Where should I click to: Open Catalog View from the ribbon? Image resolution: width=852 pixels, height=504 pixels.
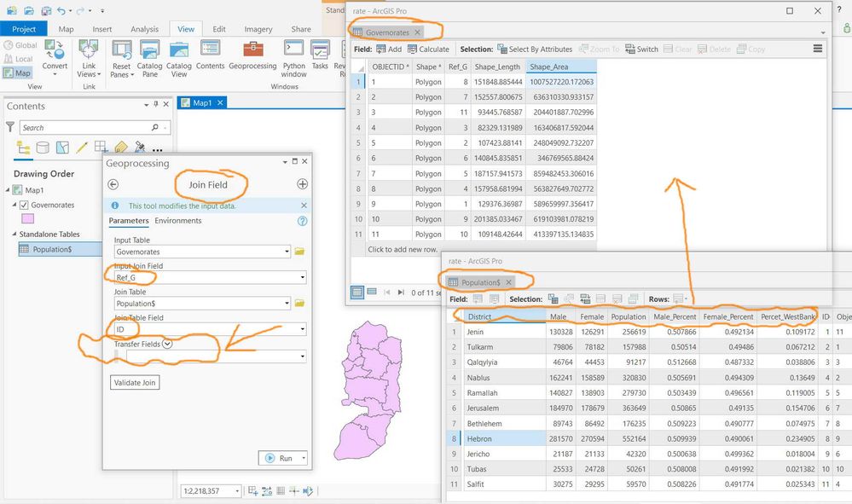click(179, 59)
